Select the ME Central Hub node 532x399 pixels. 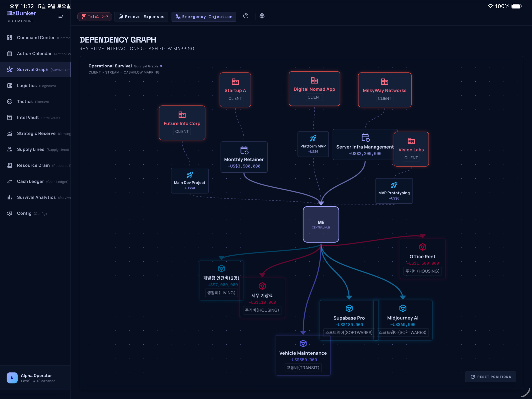[321, 224]
